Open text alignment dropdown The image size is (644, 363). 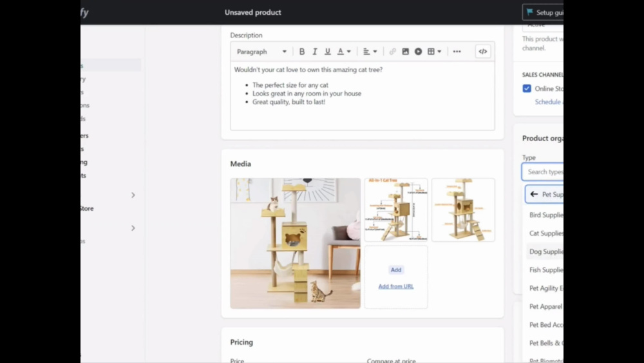tap(370, 52)
